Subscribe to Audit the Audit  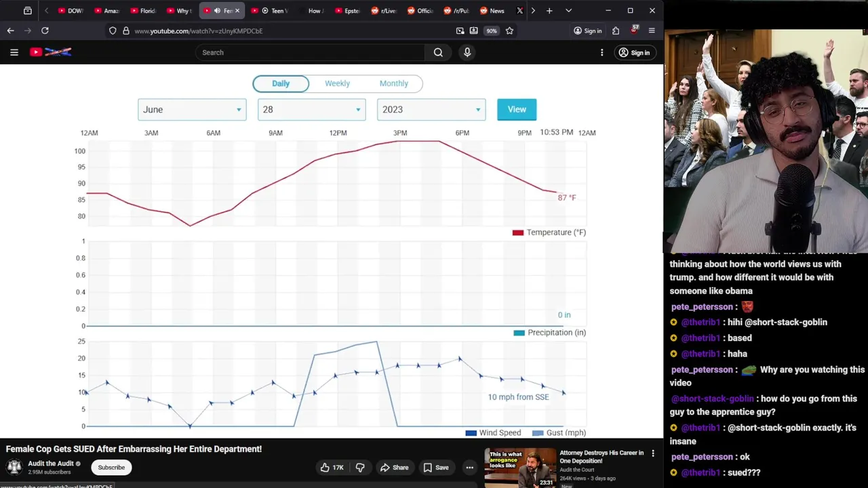click(x=111, y=467)
